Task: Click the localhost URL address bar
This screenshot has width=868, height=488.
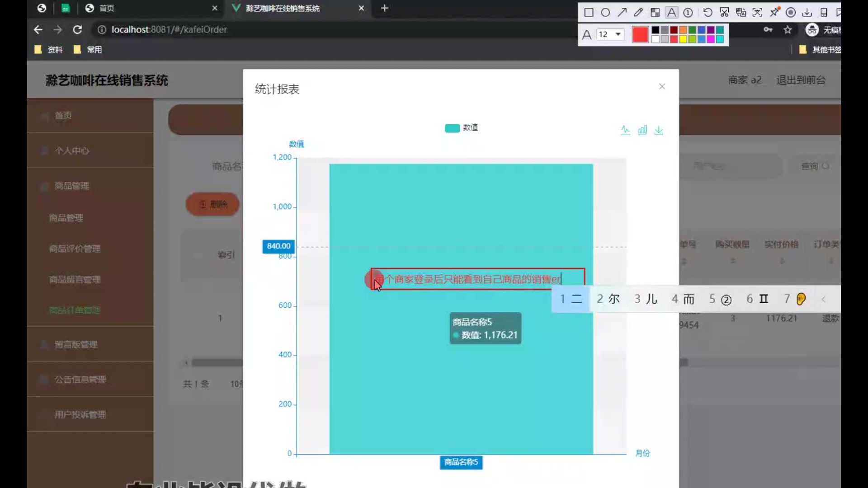Action: [169, 30]
